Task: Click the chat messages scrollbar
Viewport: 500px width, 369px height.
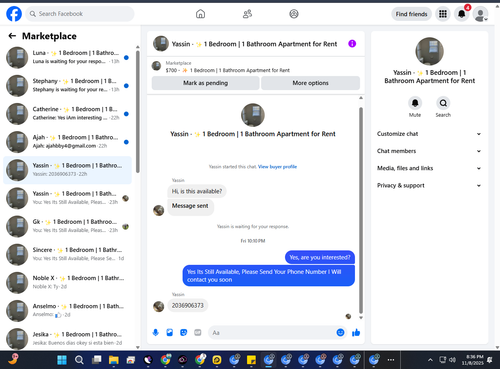Action: [x=361, y=210]
